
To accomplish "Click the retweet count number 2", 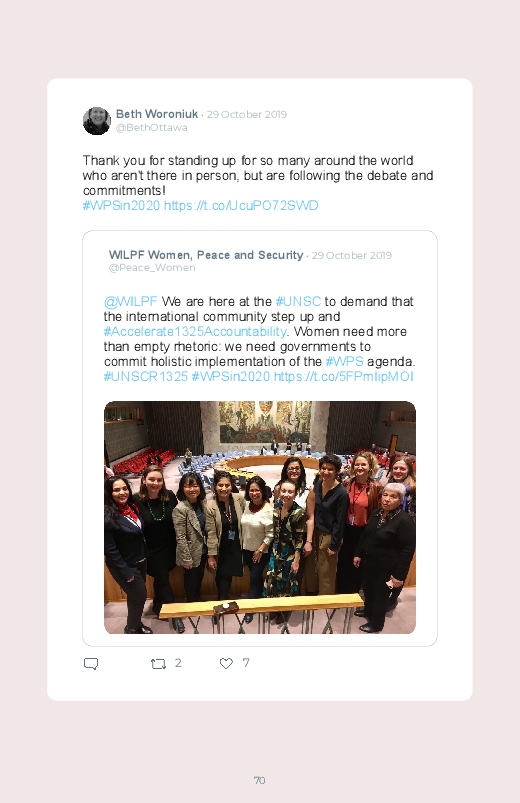I will [x=178, y=663].
